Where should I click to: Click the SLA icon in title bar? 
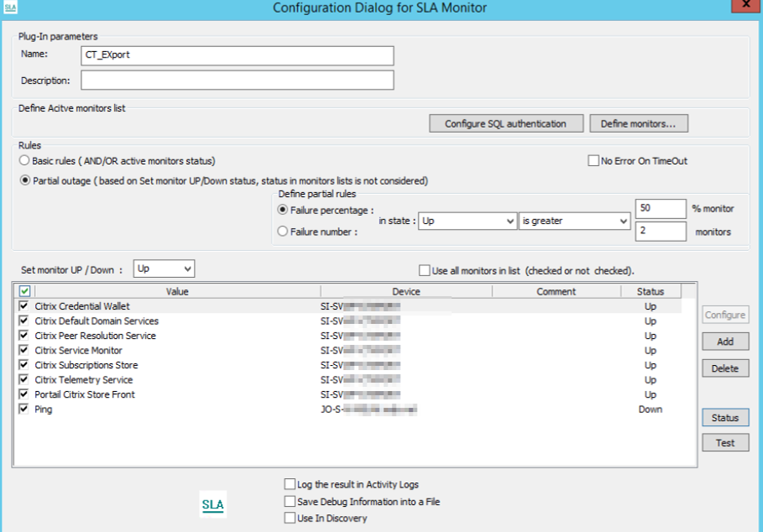10,8
